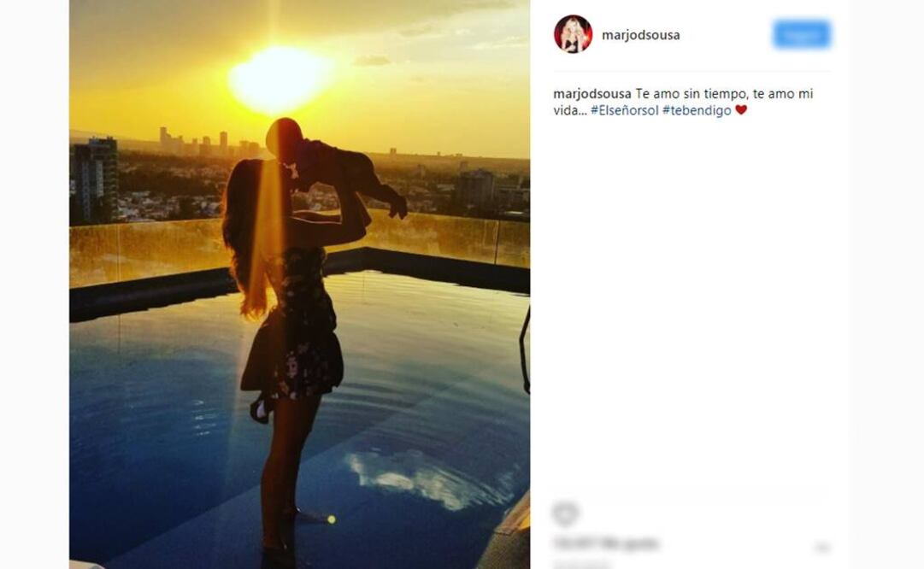Open marjodsousa's profile picture avatar
Screen dimensions: 924x569
click(x=573, y=34)
